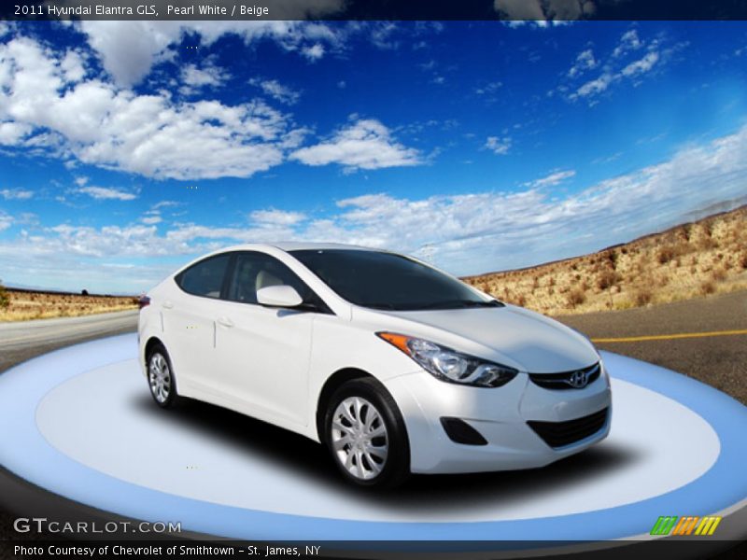This screenshot has width=747, height=560.
Task: Click the title text "2011 Hyundai Elantra GLS"
Action: (x=86, y=10)
